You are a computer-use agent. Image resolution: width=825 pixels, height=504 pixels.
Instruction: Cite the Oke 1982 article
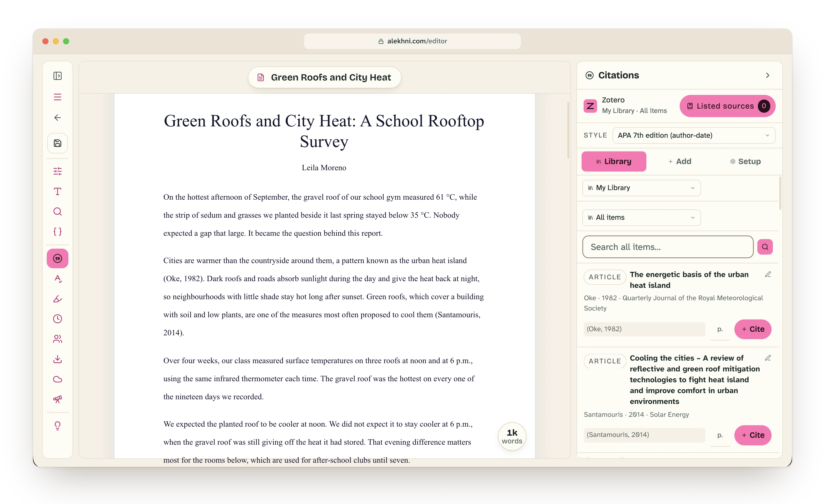(x=753, y=329)
